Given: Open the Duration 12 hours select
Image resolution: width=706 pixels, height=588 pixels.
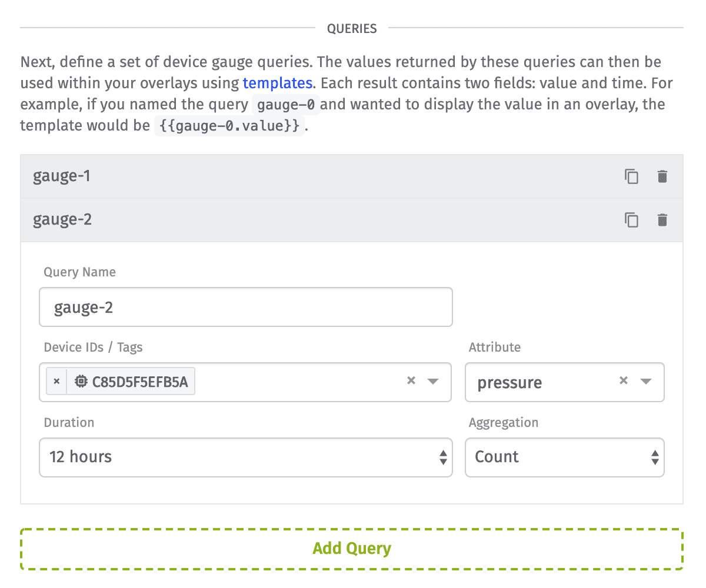Looking at the screenshot, I should click(246, 457).
